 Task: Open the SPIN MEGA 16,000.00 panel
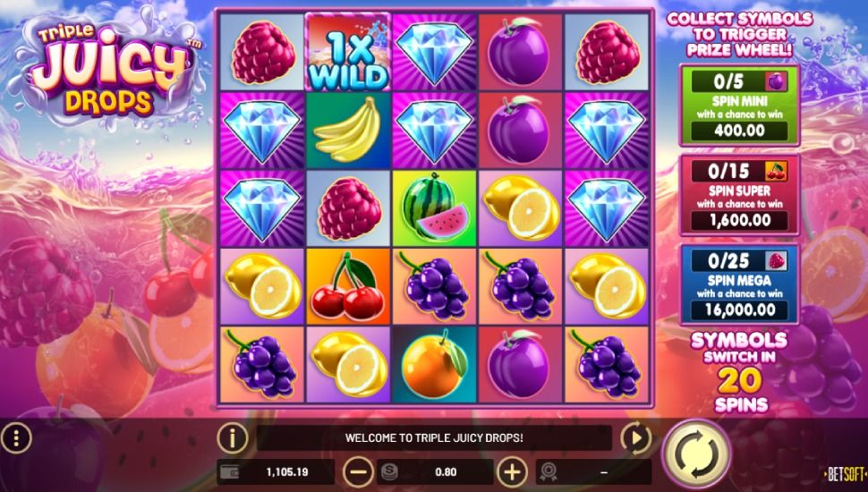click(739, 284)
